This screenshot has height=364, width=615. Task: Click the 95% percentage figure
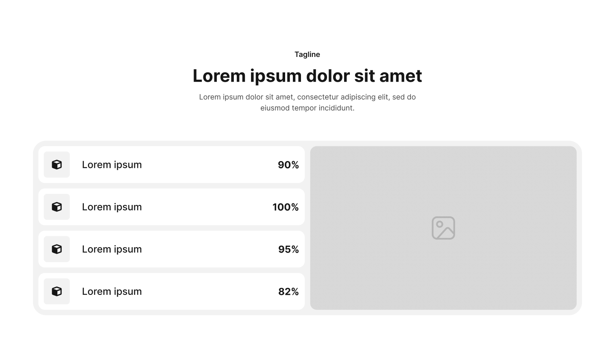click(x=288, y=250)
